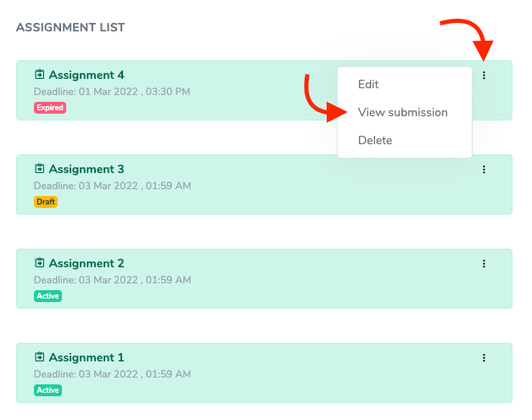Open the three-dot menu for Assignment 3

484,170
